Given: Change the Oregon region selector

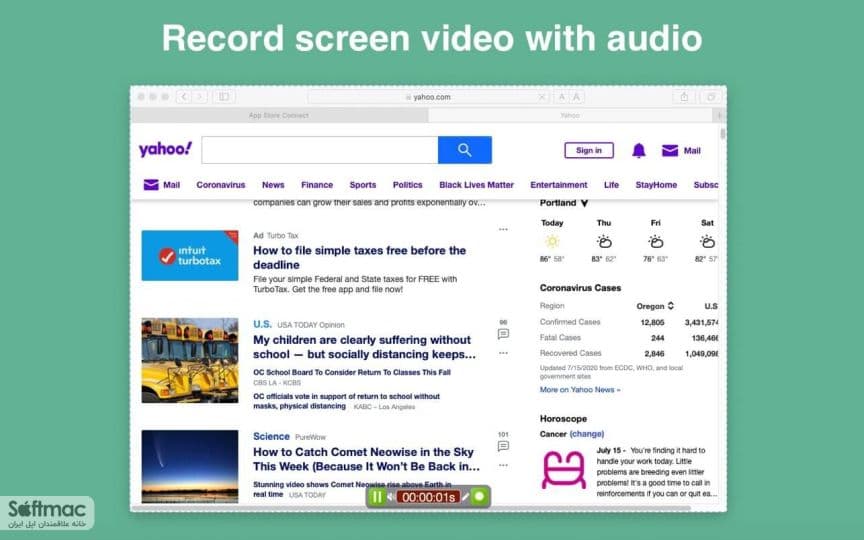Looking at the screenshot, I should (655, 306).
